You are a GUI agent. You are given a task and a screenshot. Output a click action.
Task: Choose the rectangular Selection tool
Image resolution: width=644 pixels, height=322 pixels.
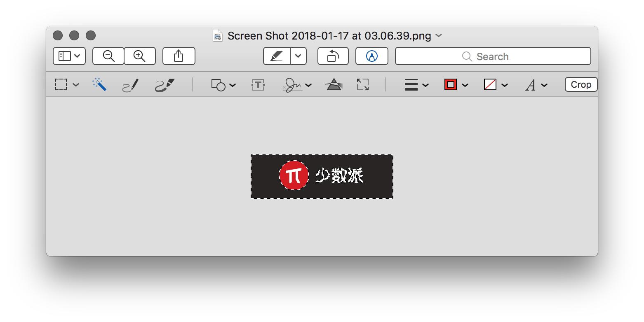coord(61,85)
